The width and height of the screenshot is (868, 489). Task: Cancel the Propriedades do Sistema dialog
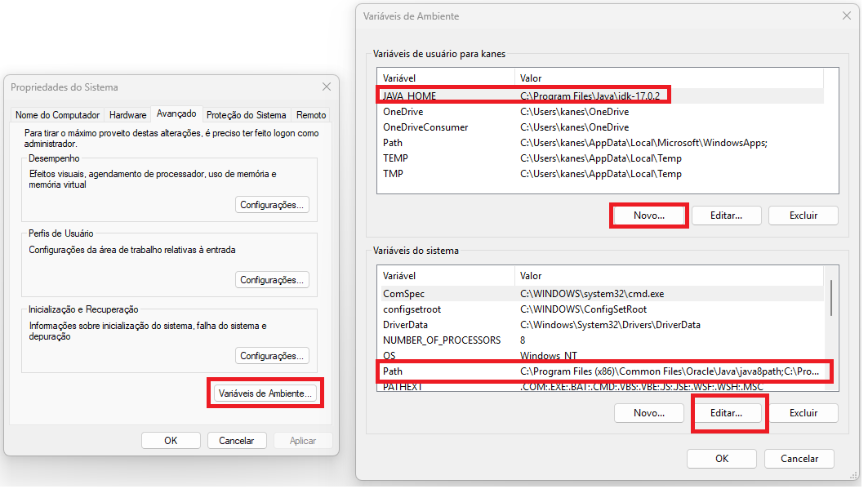pos(237,440)
